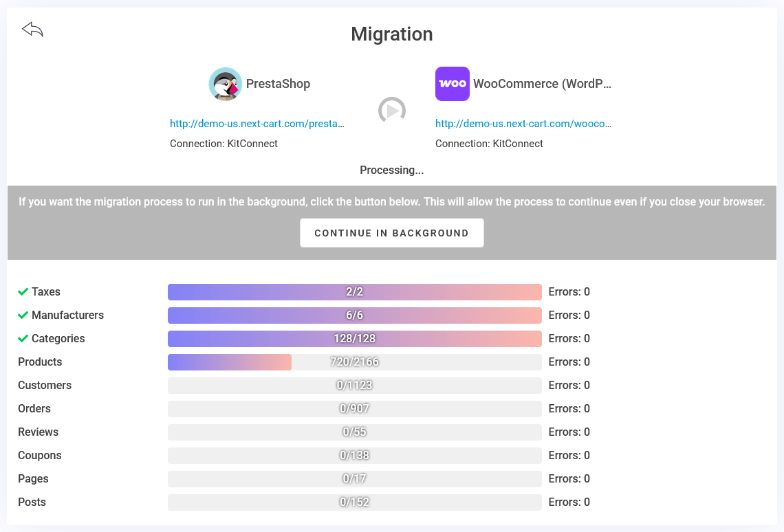Click the Migration page title

point(391,34)
